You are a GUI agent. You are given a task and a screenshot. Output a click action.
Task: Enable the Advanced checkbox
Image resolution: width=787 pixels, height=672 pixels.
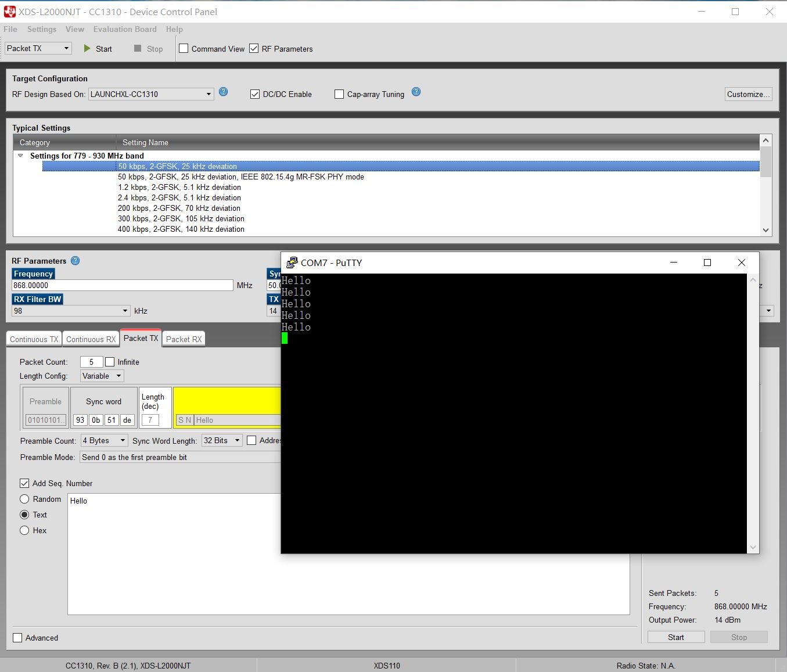(17, 638)
